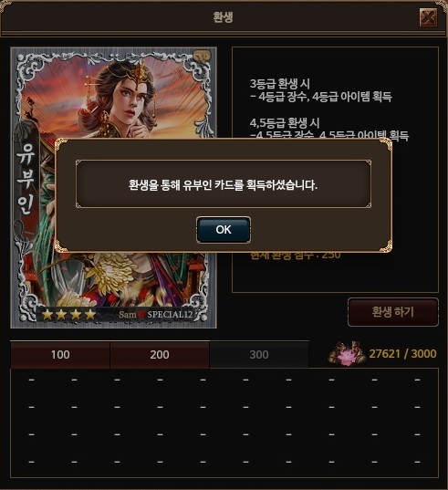This screenshot has height=490, width=448.
Task: Click the 4,5등급 환생 시 description line
Action: (285, 123)
